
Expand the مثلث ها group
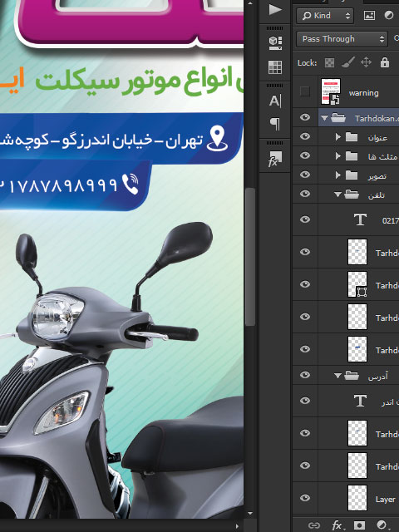(338, 156)
